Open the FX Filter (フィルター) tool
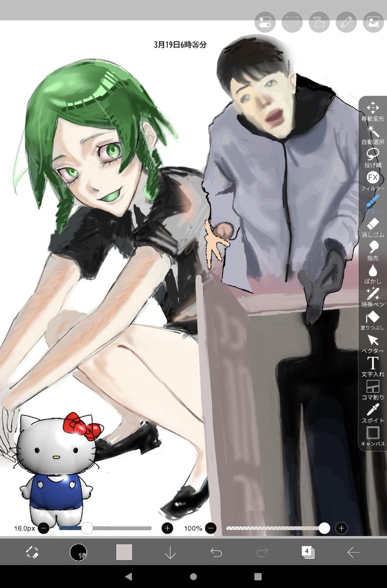The width and height of the screenshot is (387, 588). [x=373, y=181]
